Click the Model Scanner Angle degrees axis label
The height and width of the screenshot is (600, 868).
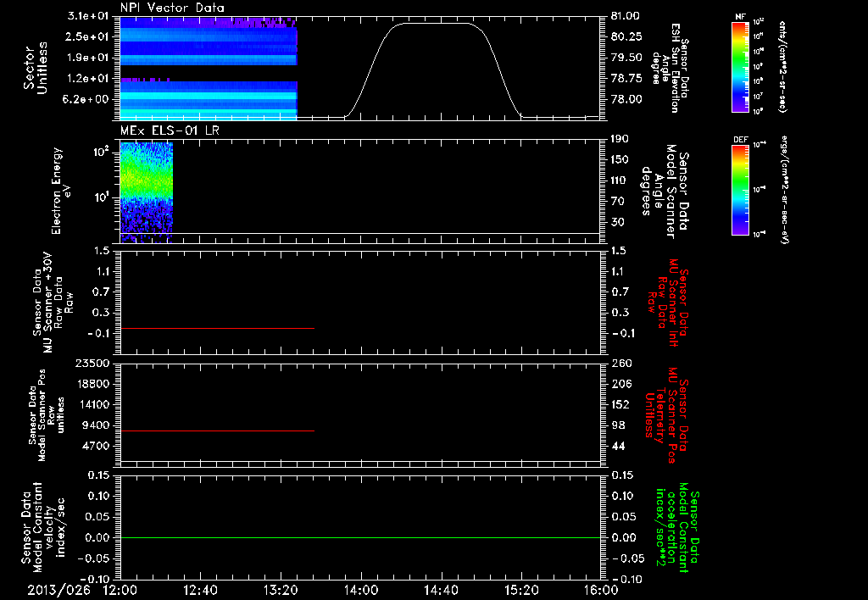pos(665,192)
